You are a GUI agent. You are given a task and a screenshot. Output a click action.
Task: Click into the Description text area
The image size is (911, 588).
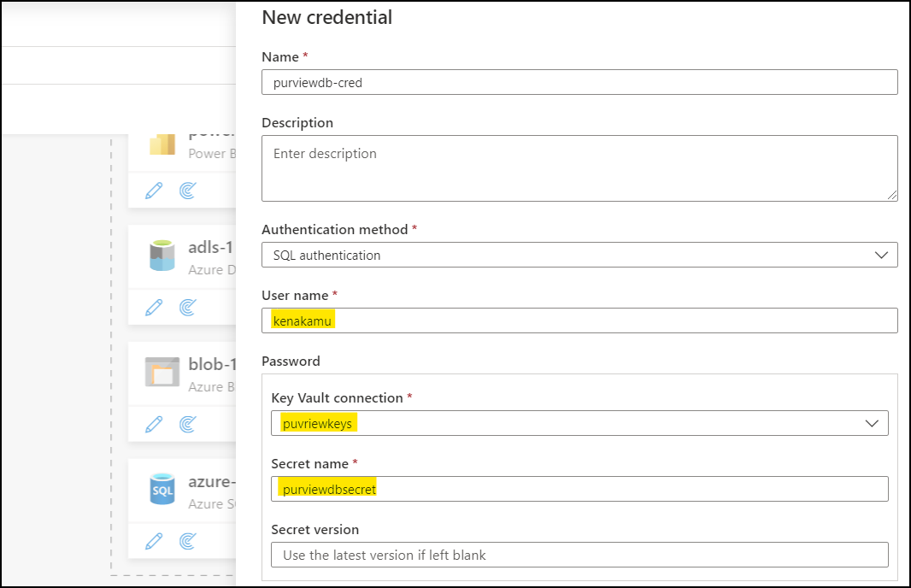click(579, 168)
